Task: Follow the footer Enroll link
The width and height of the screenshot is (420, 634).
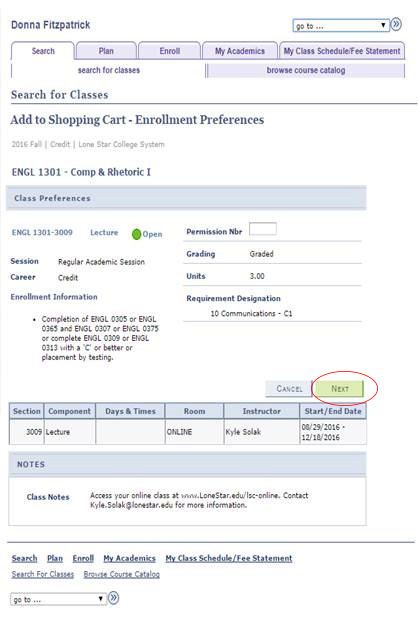Action: click(83, 558)
